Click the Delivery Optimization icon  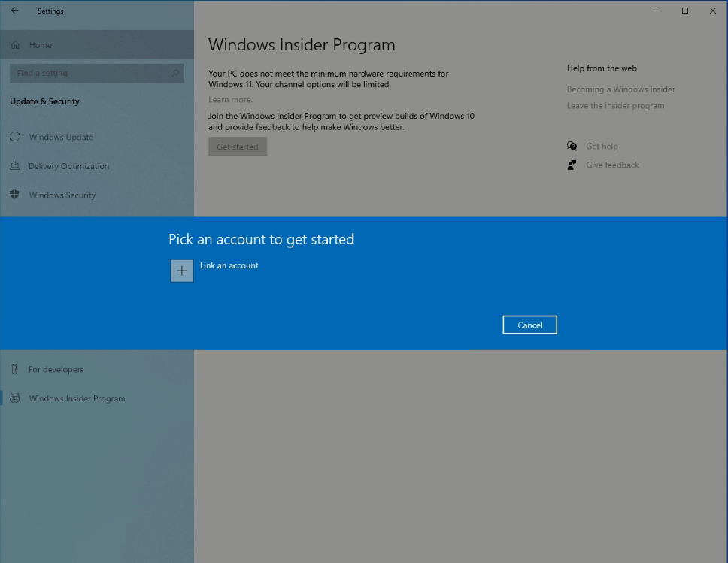[15, 165]
